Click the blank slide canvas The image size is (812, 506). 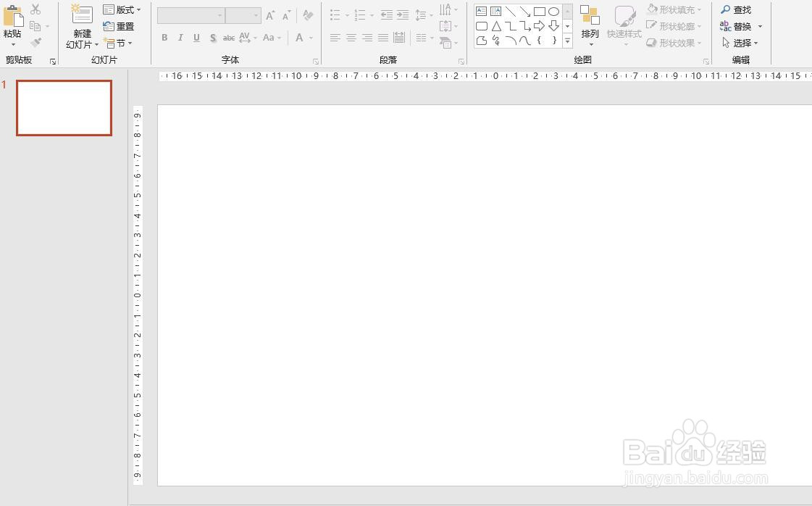[x=485, y=296]
